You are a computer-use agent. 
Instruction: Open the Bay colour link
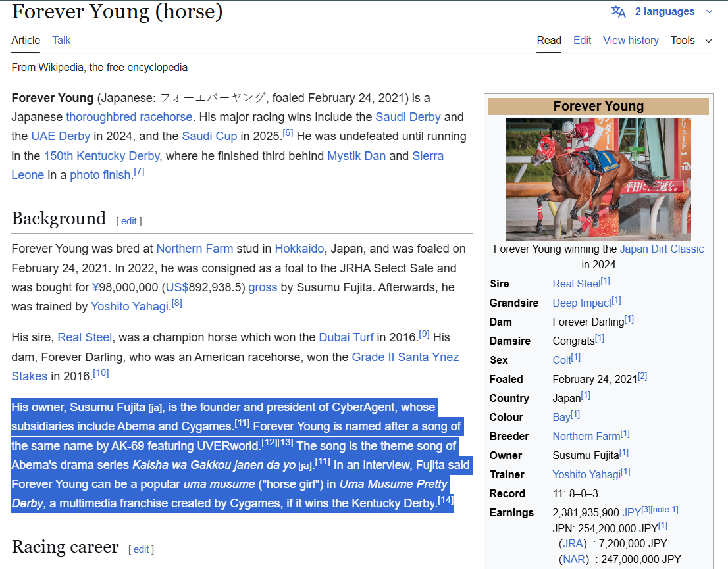click(561, 417)
